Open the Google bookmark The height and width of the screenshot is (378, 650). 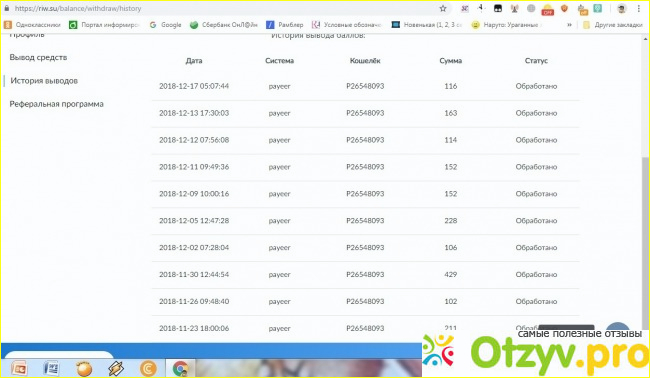click(x=165, y=25)
